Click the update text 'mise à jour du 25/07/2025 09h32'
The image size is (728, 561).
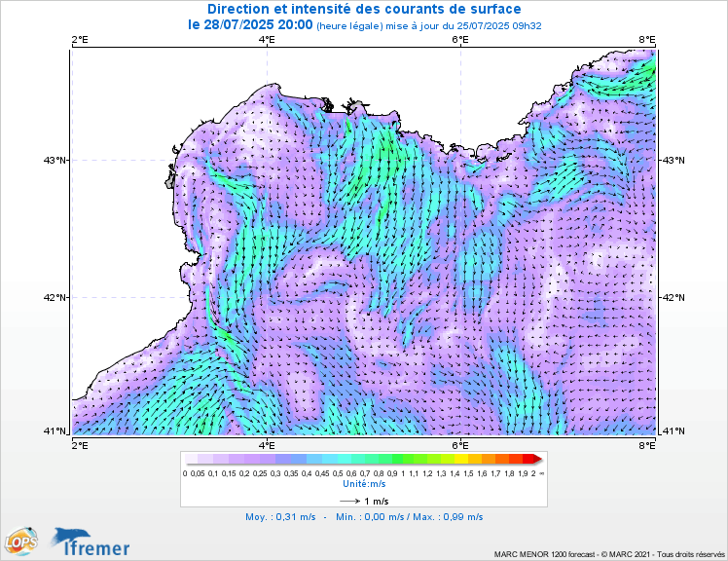point(464,26)
